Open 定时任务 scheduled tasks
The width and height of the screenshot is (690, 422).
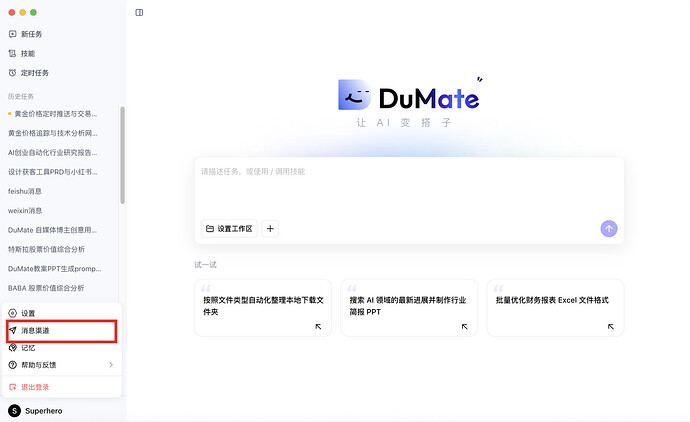(35, 73)
